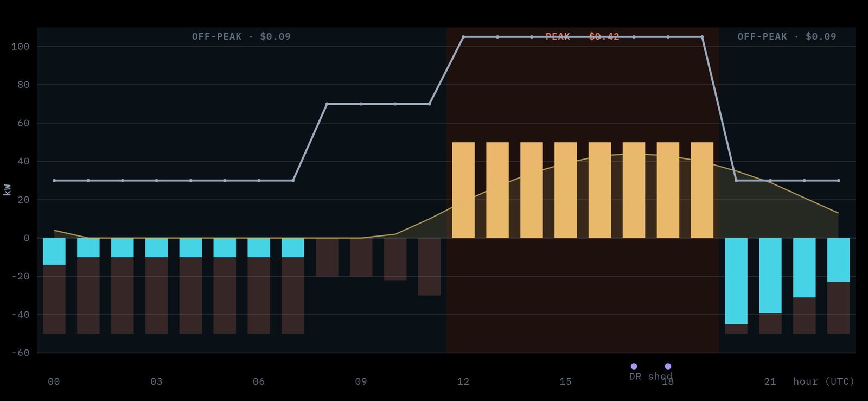868x401 pixels.
Task: Select the first orange bar at hour 12
Action: (x=463, y=190)
